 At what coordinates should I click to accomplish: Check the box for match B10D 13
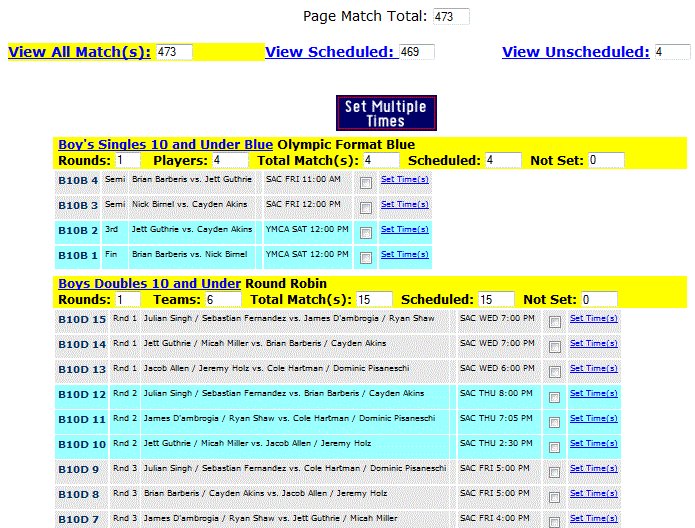pos(554,372)
